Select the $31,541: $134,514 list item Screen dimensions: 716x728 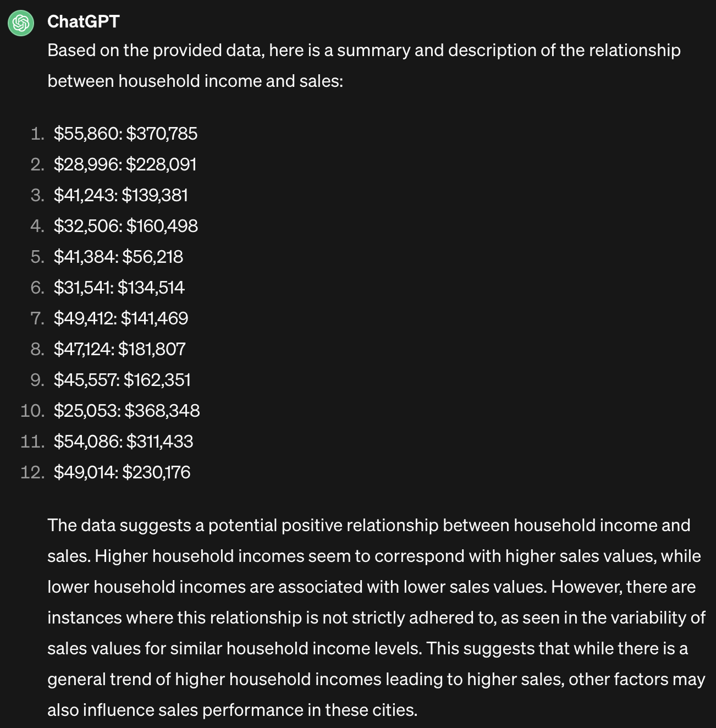click(x=119, y=288)
